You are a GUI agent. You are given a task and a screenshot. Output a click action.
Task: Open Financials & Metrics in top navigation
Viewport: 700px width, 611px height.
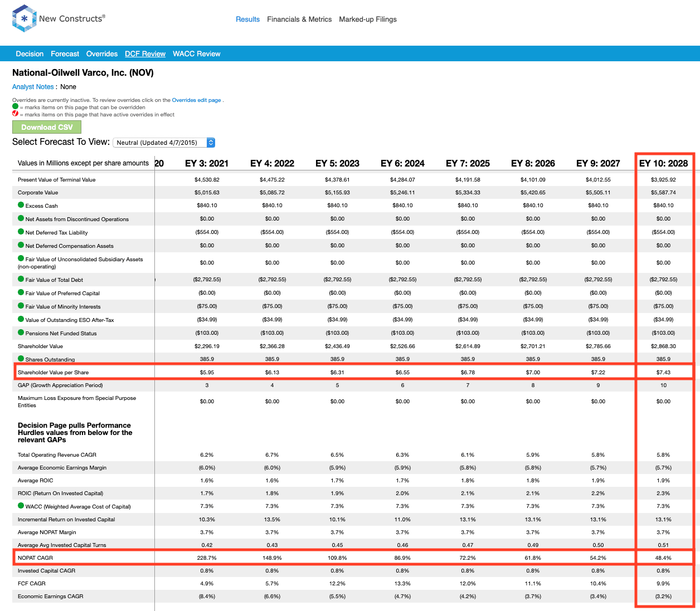point(299,19)
